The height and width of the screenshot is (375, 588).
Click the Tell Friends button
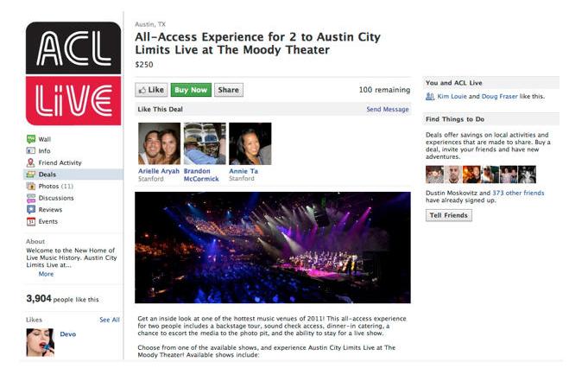pos(448,215)
